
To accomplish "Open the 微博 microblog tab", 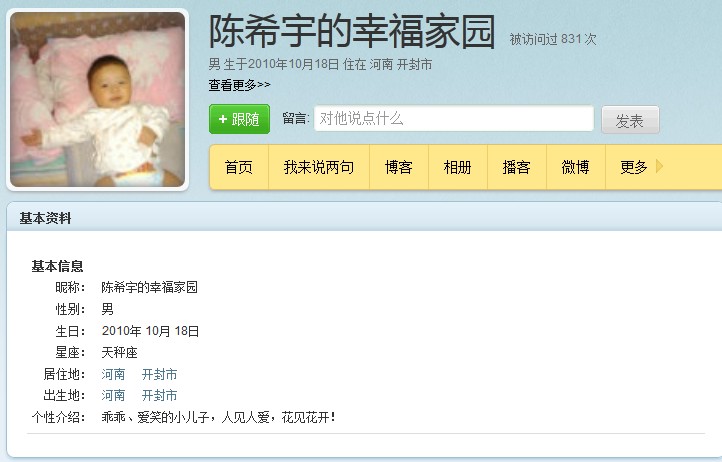I will tap(576, 167).
